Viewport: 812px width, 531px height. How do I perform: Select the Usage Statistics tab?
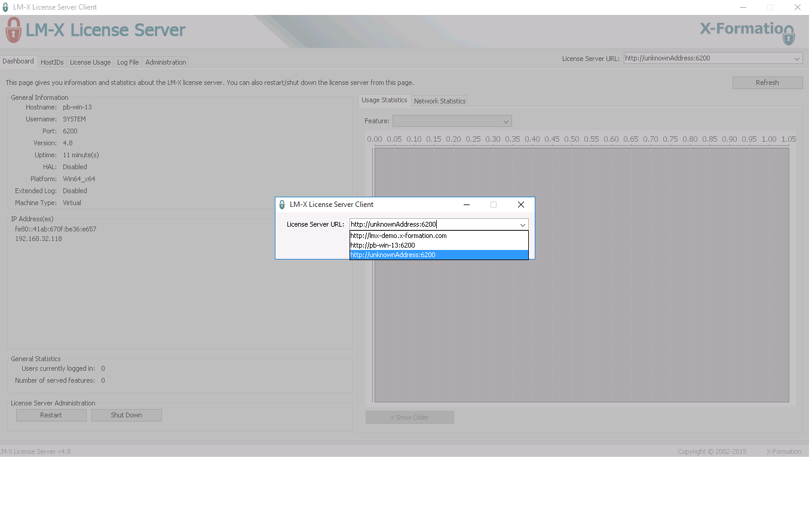(x=384, y=100)
